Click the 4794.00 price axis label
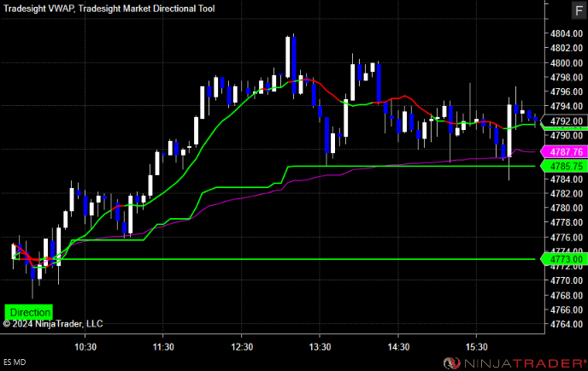This screenshot has width=588, height=371. click(x=567, y=107)
